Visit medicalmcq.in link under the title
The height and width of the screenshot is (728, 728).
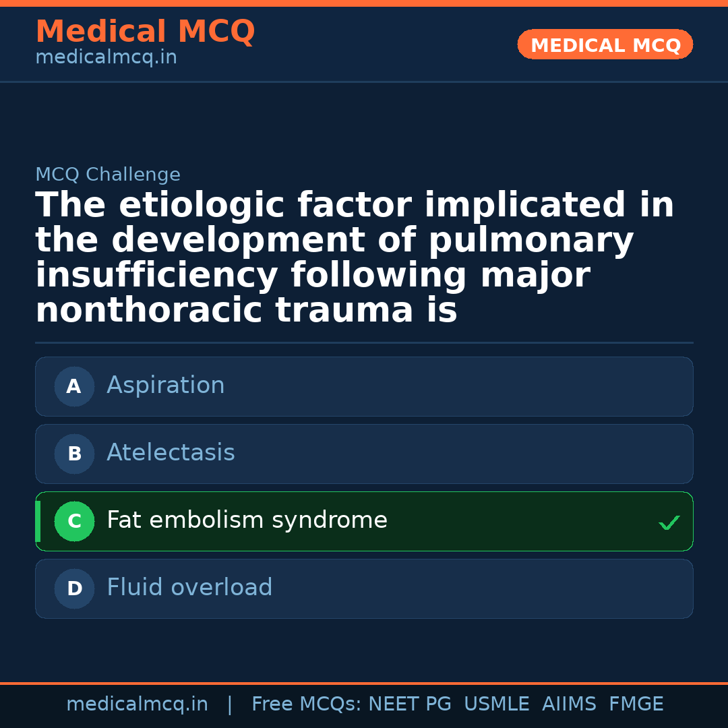coord(106,58)
